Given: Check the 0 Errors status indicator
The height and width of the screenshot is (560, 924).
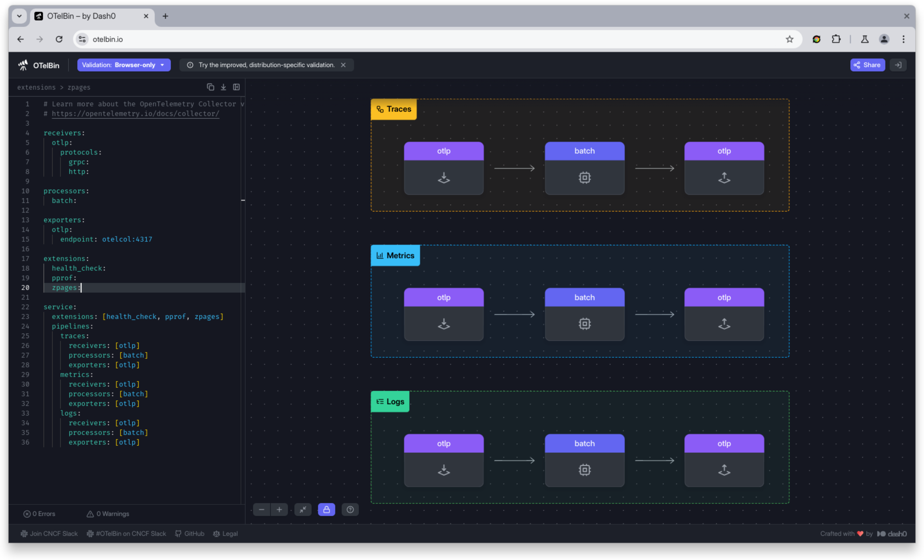Looking at the screenshot, I should 39,514.
